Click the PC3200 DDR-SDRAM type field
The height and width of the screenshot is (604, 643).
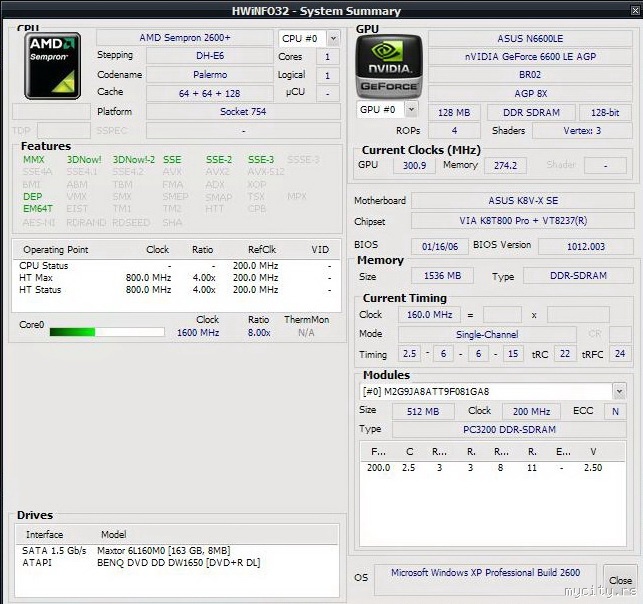[509, 429]
